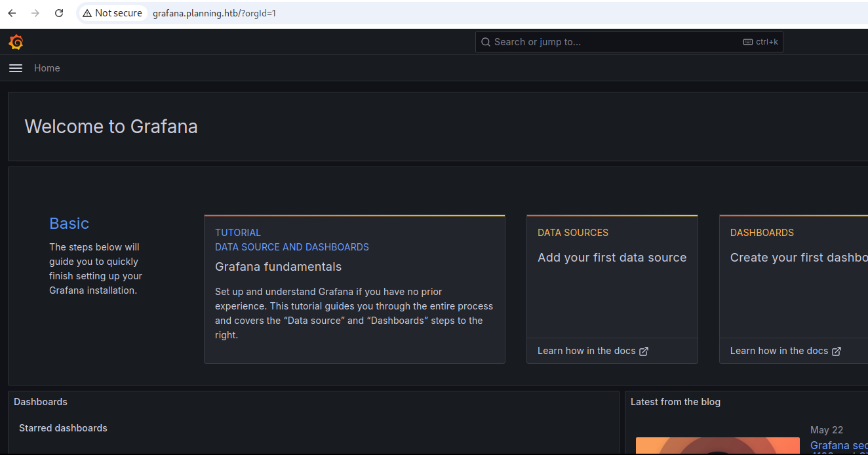Click the magnifier icon in the search box
The width and height of the screenshot is (868, 455).
486,42
